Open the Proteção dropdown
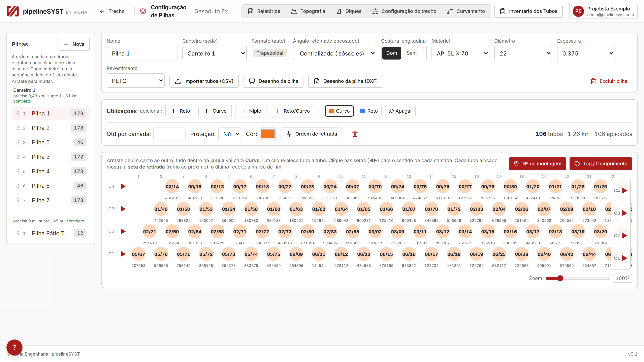The height and width of the screenshot is (362, 644). (229, 134)
